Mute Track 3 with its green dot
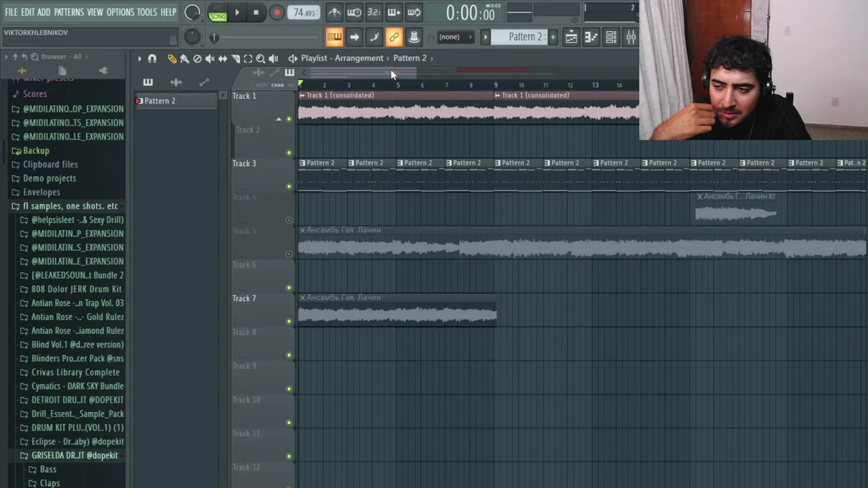 pos(289,186)
